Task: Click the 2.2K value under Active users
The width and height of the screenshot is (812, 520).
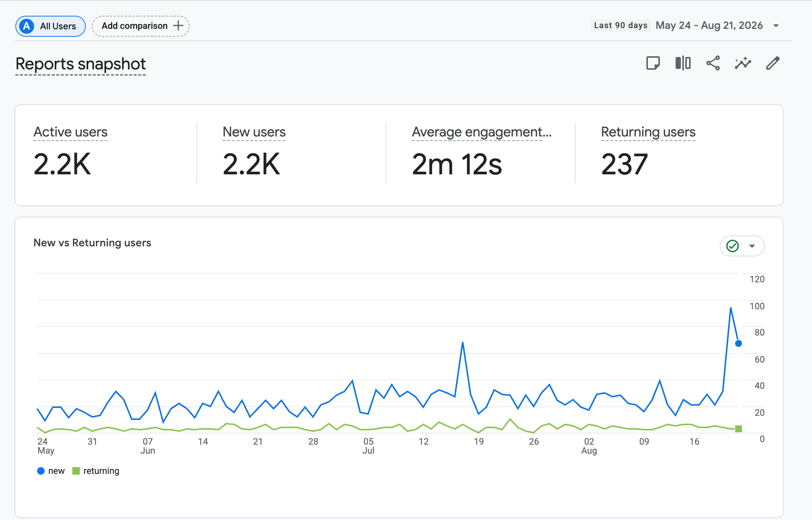Action: pos(62,164)
